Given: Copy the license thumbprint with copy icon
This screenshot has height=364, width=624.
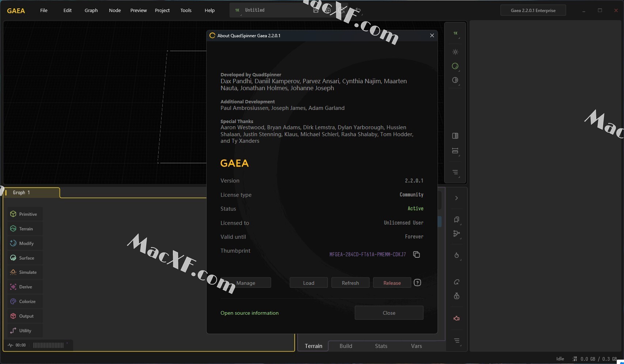Looking at the screenshot, I should pyautogui.click(x=416, y=254).
